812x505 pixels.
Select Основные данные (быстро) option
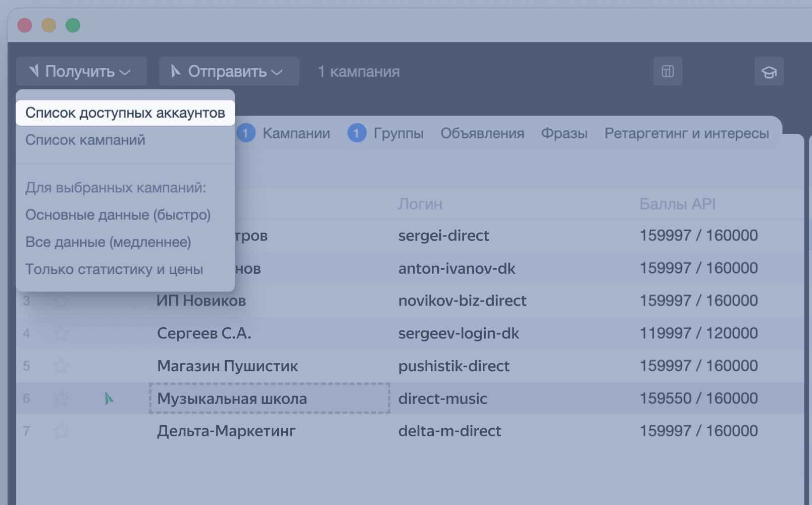click(118, 215)
